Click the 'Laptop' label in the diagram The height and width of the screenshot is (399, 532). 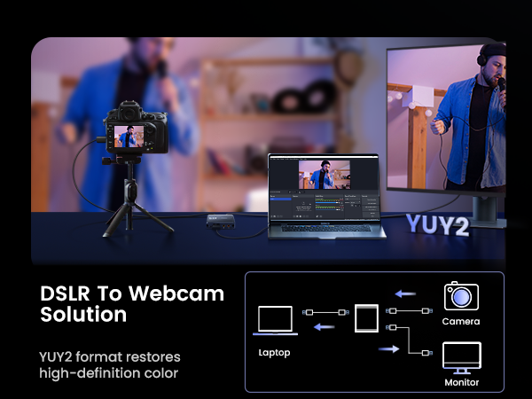pyautogui.click(x=274, y=353)
